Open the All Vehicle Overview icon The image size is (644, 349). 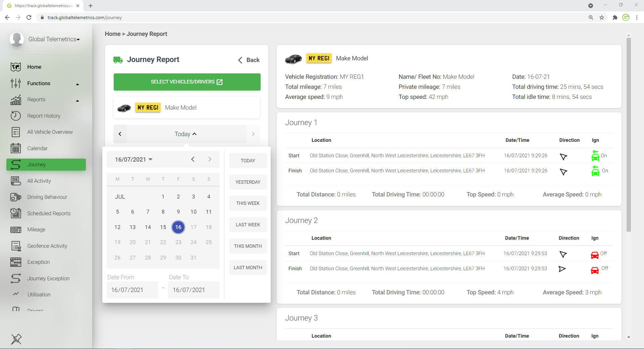click(16, 132)
